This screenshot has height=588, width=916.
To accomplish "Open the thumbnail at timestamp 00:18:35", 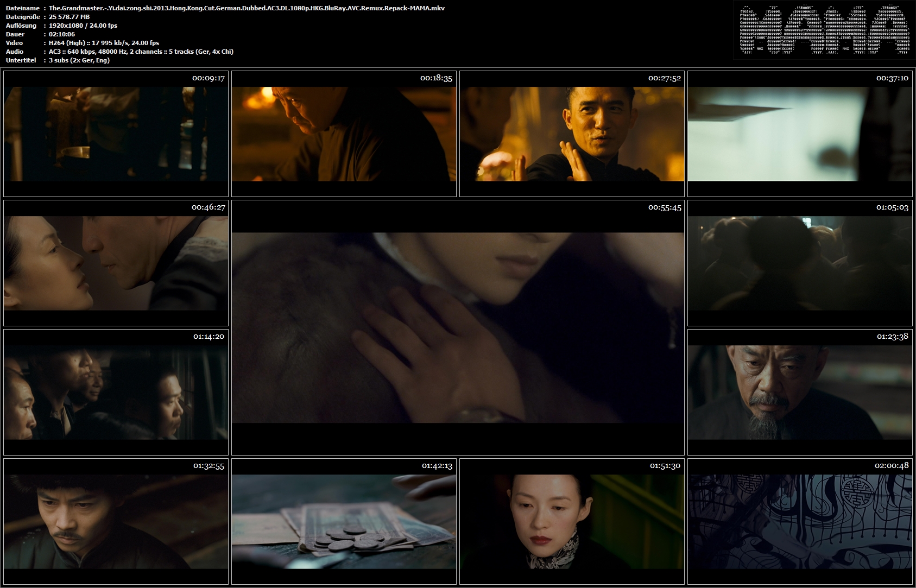I will (x=344, y=134).
